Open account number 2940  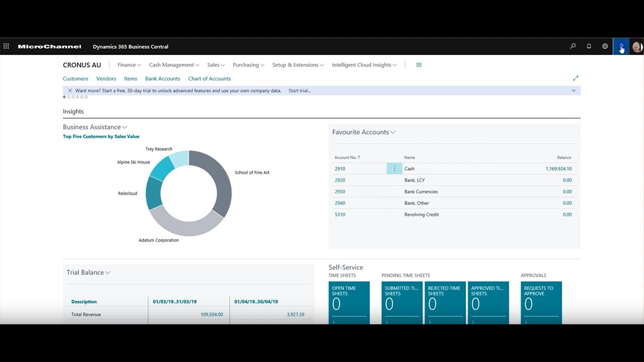click(340, 203)
